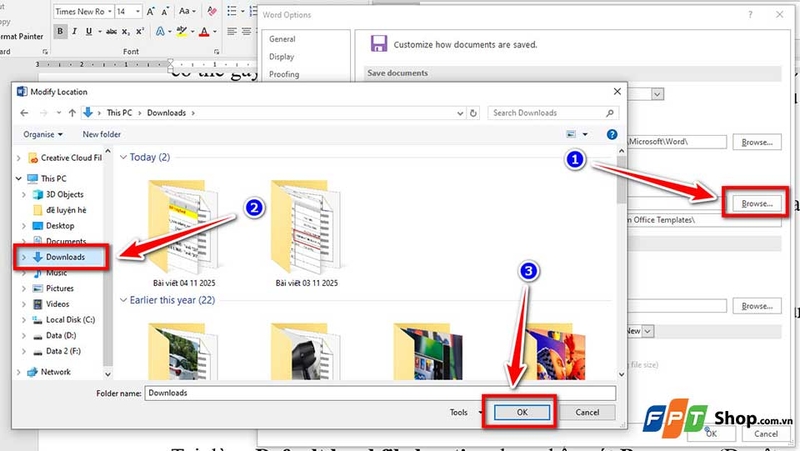This screenshot has width=800, height=451.
Task: Go forward in Modify Location dialog
Action: point(43,113)
